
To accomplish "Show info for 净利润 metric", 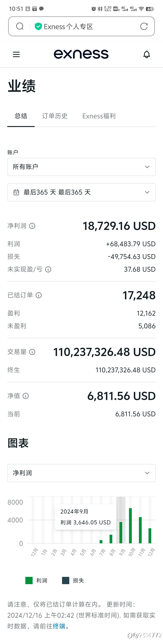I will tap(32, 226).
